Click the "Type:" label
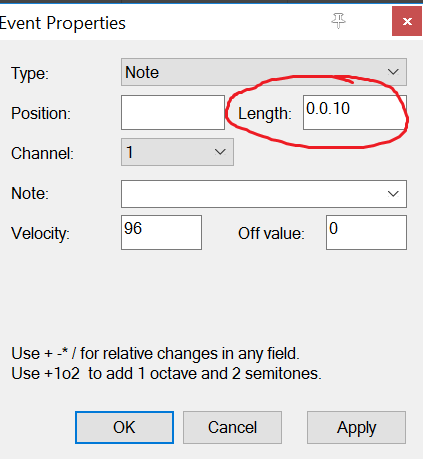 30,73
